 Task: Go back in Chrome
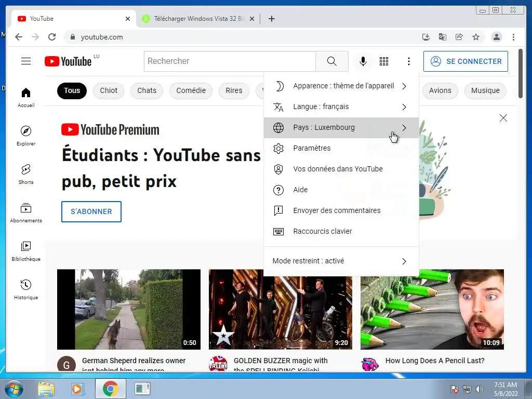[19, 37]
